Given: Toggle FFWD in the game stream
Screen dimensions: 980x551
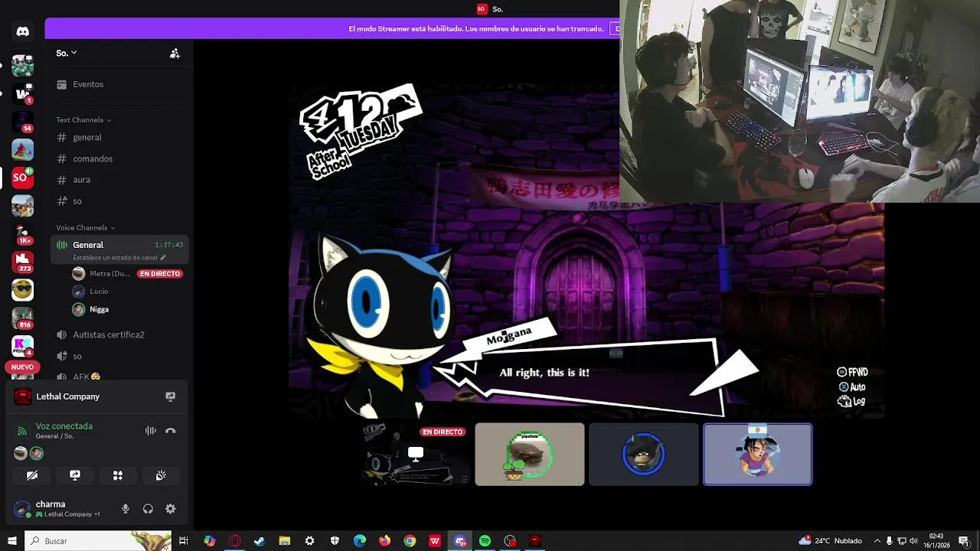Looking at the screenshot, I should click(x=852, y=372).
